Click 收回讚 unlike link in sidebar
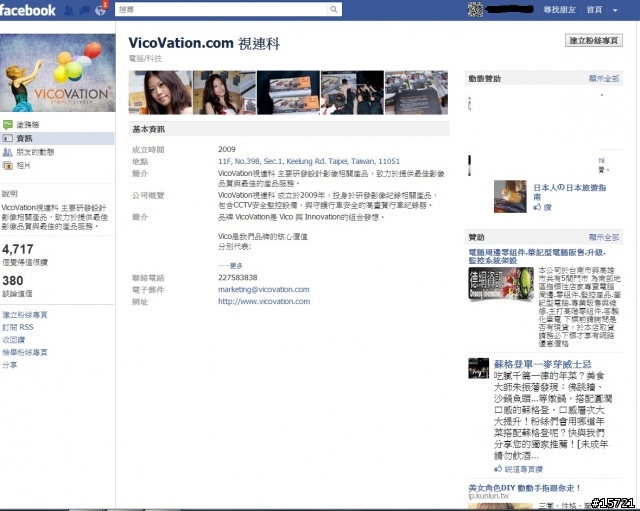Viewport: 640px width, 511px height. (13, 340)
